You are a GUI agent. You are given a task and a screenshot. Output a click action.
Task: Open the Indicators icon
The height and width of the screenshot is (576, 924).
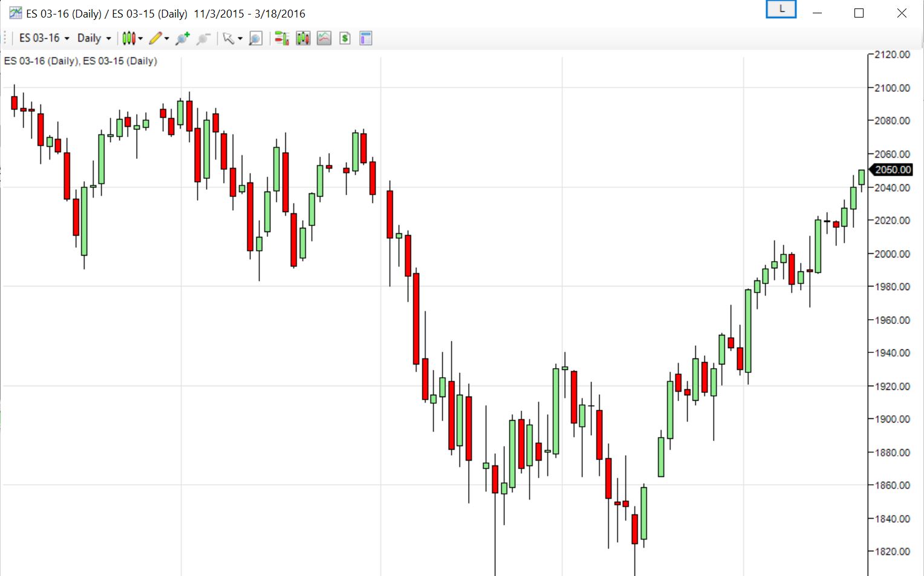(x=324, y=39)
